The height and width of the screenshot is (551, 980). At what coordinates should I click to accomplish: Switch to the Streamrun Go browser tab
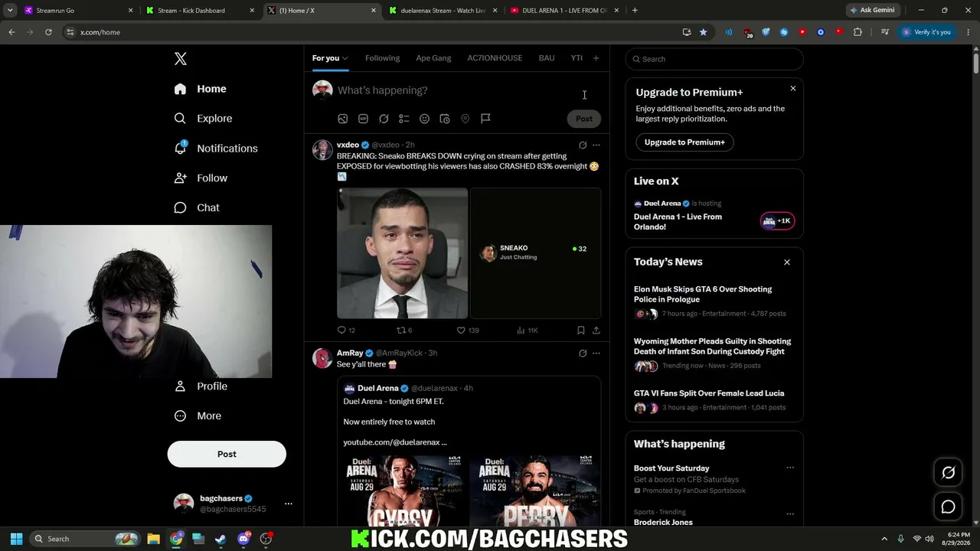(x=77, y=11)
